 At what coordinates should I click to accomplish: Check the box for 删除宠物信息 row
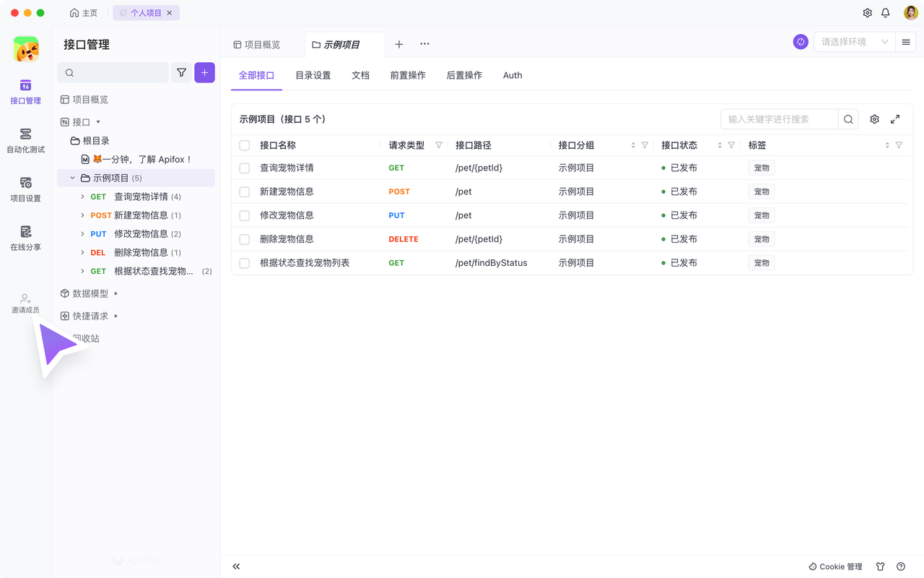(x=245, y=239)
